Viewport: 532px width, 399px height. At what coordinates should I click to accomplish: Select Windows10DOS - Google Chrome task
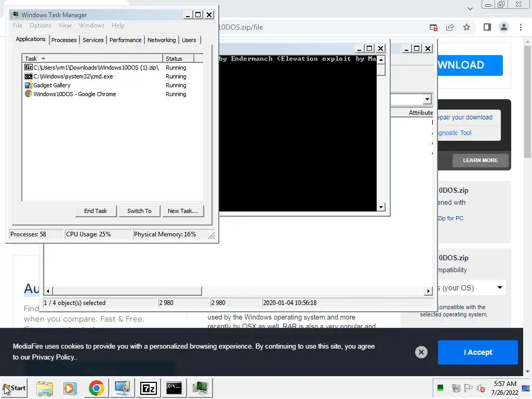[113, 94]
